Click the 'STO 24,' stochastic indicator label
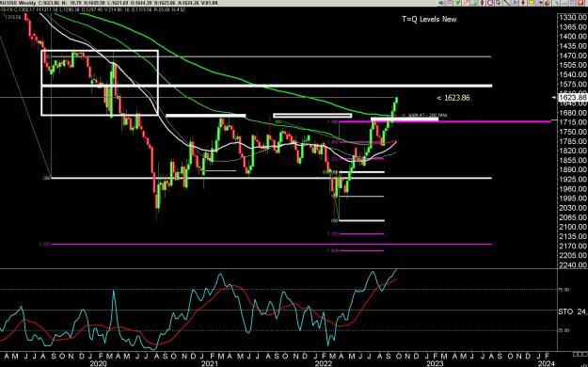 coord(572,311)
